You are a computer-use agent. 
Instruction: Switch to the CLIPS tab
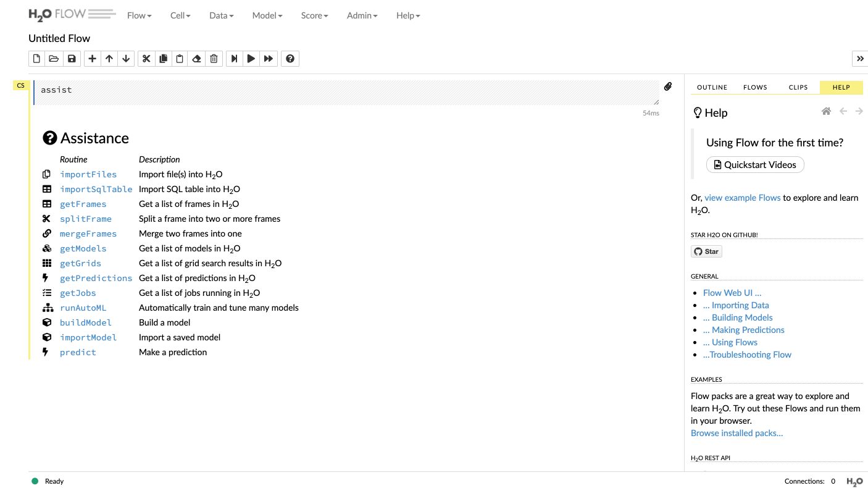(798, 87)
